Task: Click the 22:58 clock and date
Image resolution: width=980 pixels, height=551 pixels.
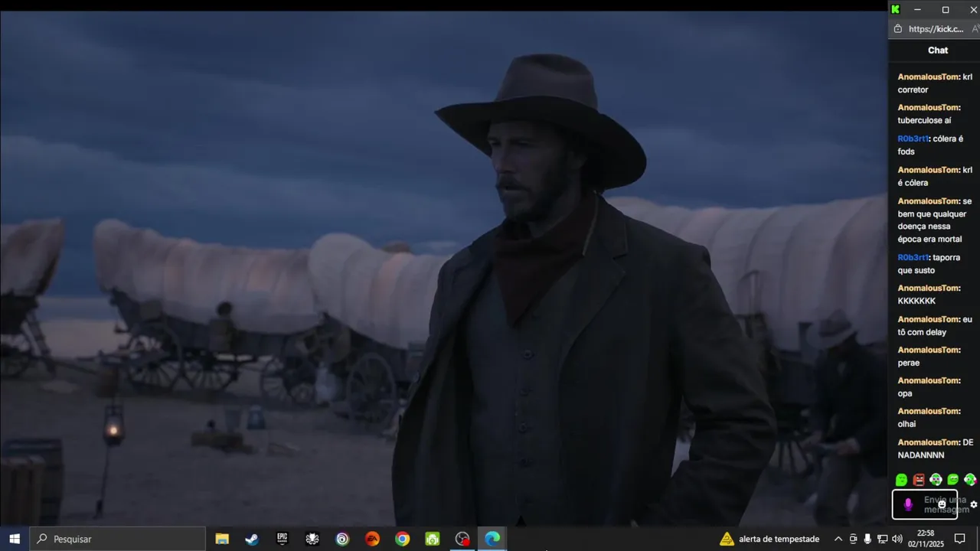Action: point(926,539)
